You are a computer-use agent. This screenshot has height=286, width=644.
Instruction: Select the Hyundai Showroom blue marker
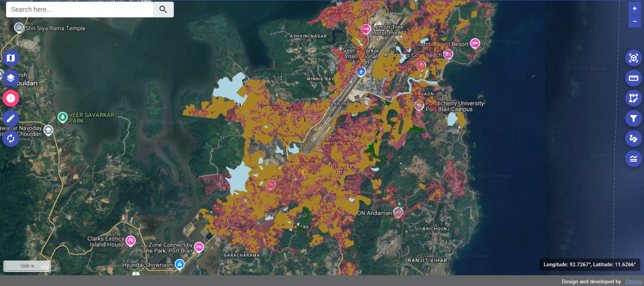click(x=180, y=264)
